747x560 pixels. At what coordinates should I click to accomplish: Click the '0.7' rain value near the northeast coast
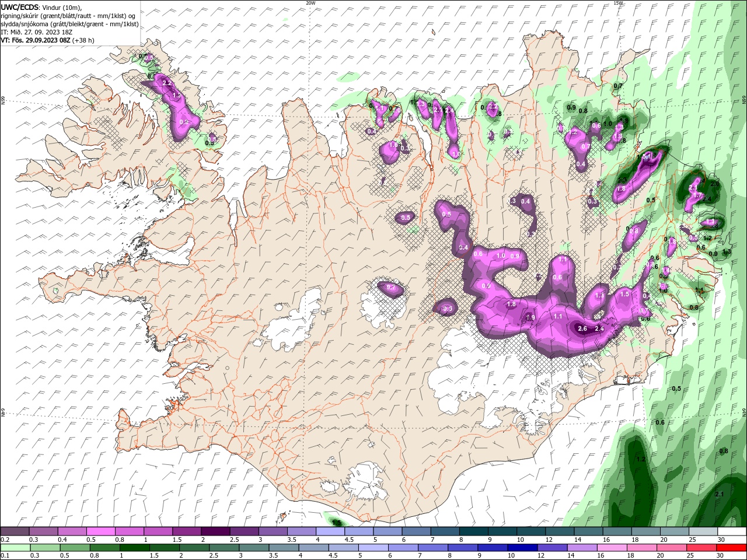coord(618,86)
